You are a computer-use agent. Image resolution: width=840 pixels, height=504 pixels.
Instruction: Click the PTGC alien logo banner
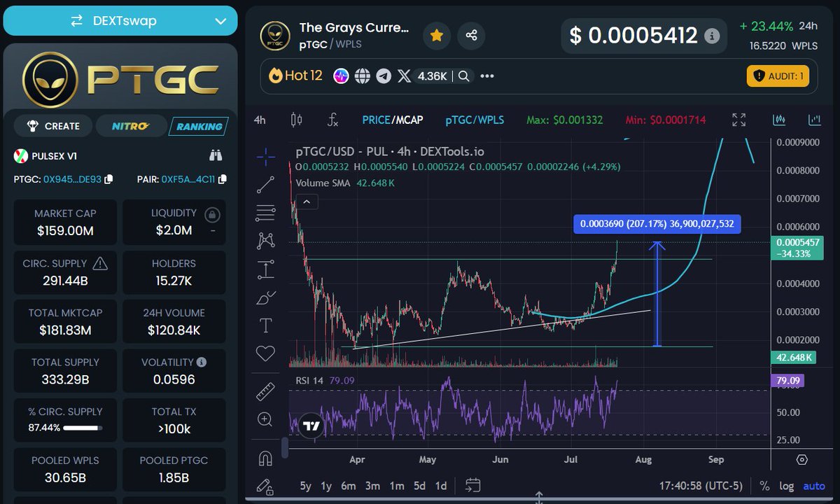(x=120, y=78)
